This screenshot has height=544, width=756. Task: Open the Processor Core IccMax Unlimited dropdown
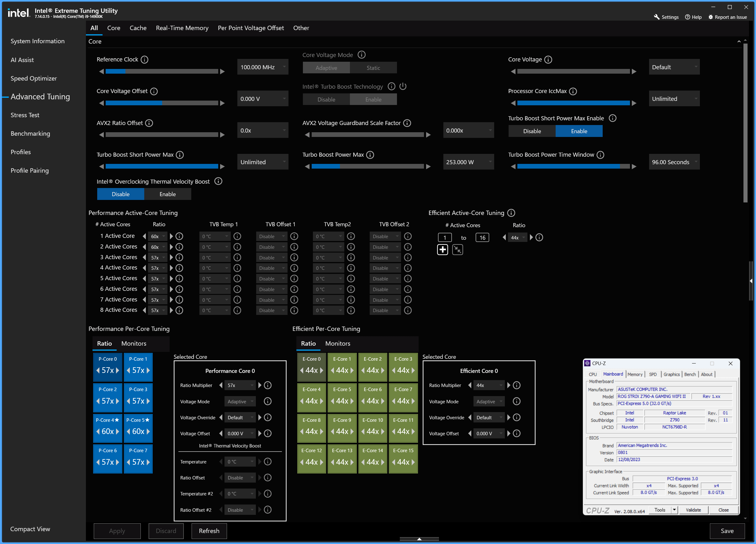pos(674,99)
